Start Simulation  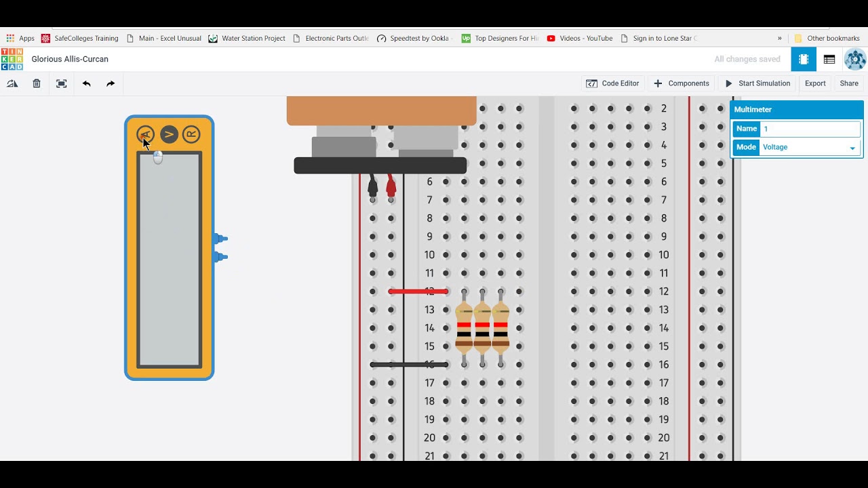pyautogui.click(x=757, y=83)
